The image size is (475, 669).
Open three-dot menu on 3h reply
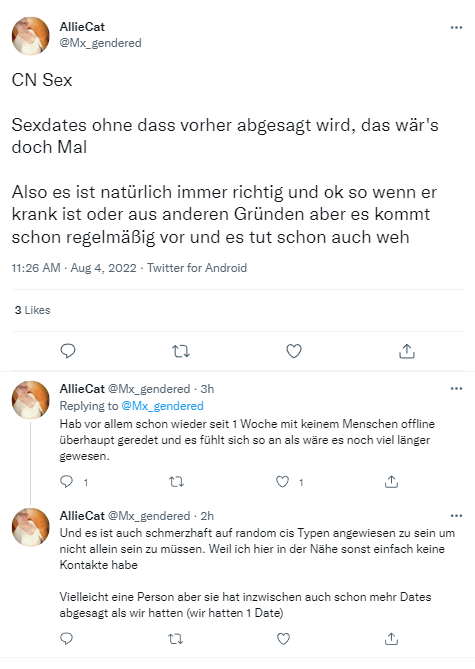tap(456, 388)
